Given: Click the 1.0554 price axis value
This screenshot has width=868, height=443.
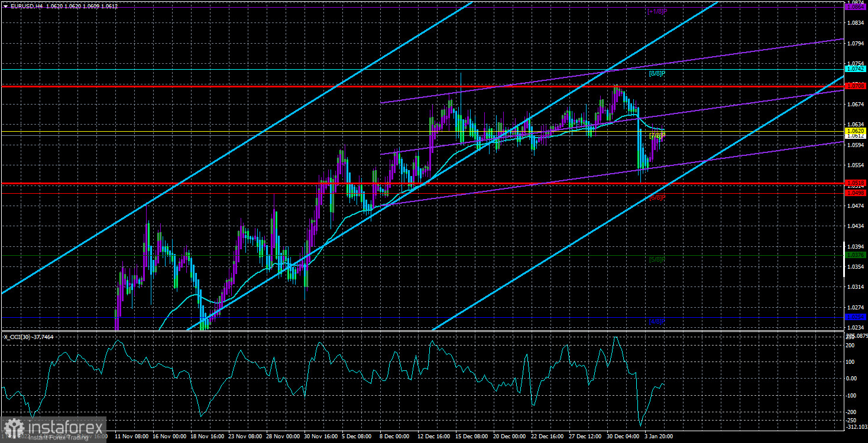Looking at the screenshot, I should [x=856, y=165].
